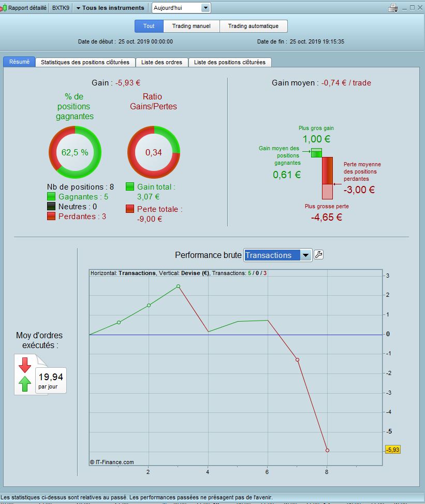425x504 pixels.
Task: Click the final chart point at transaction 8
Action: pos(327,450)
